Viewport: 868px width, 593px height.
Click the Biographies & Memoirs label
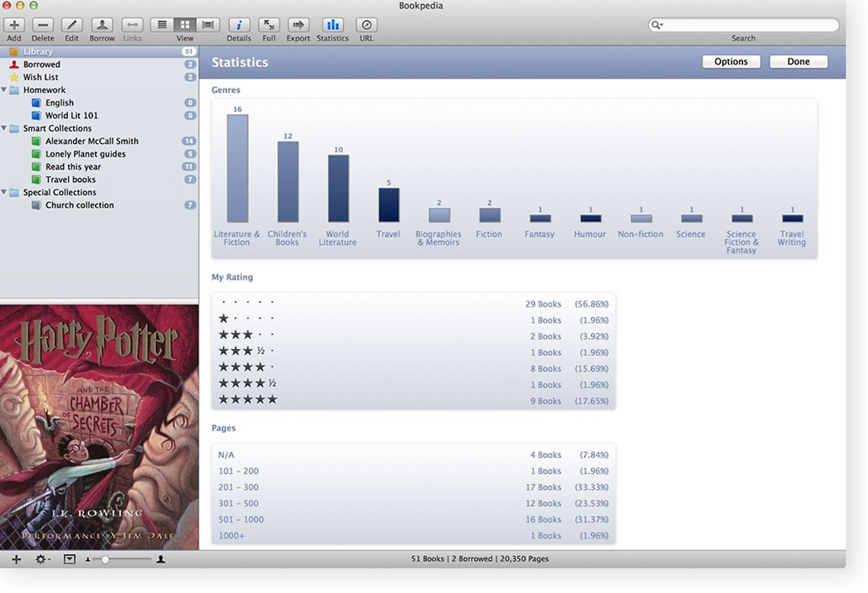coord(439,238)
